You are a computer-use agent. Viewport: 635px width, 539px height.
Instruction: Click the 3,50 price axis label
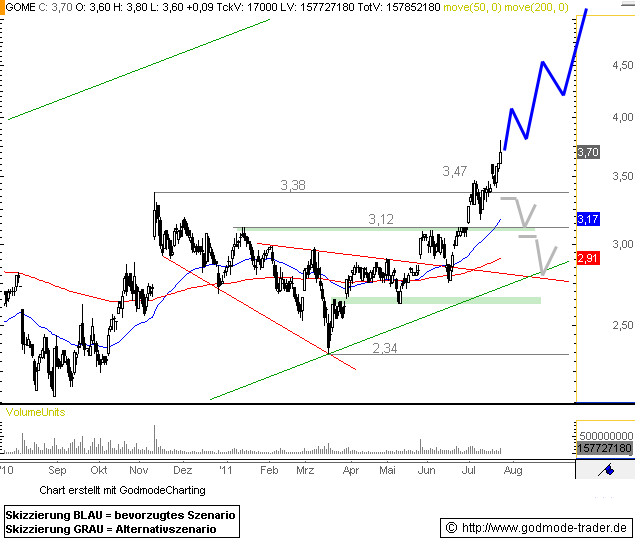[622, 176]
